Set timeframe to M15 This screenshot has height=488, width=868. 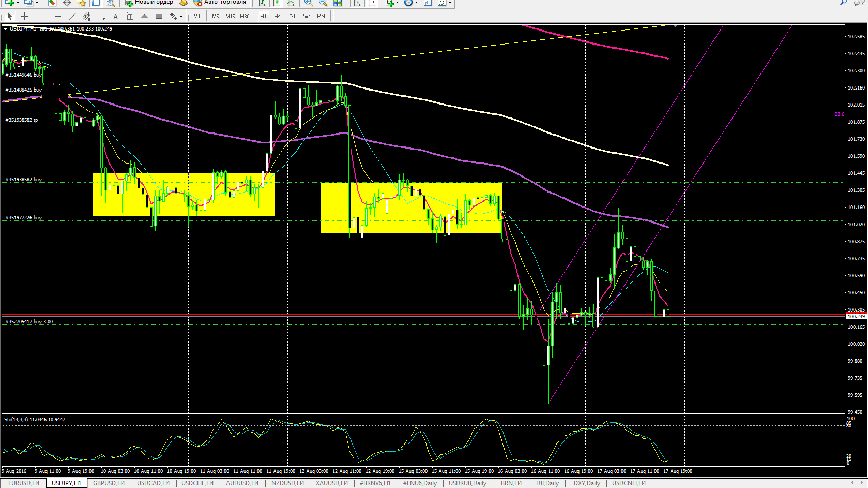click(x=230, y=16)
